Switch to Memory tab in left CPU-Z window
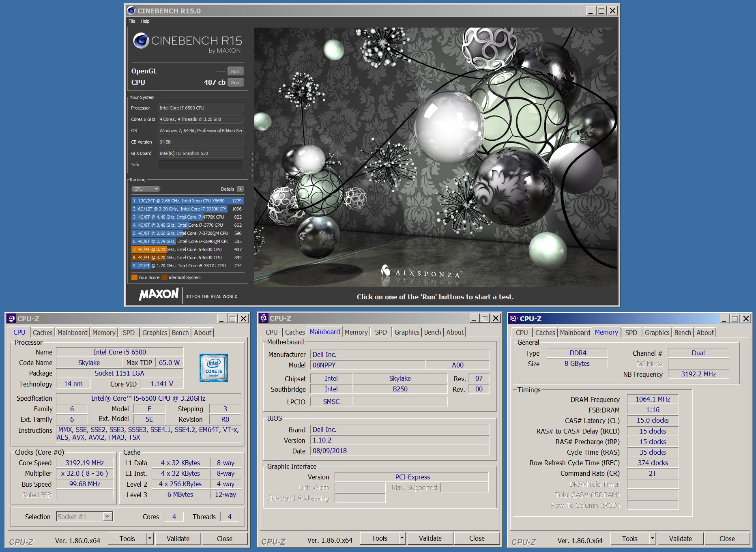756x552 pixels. click(x=104, y=333)
